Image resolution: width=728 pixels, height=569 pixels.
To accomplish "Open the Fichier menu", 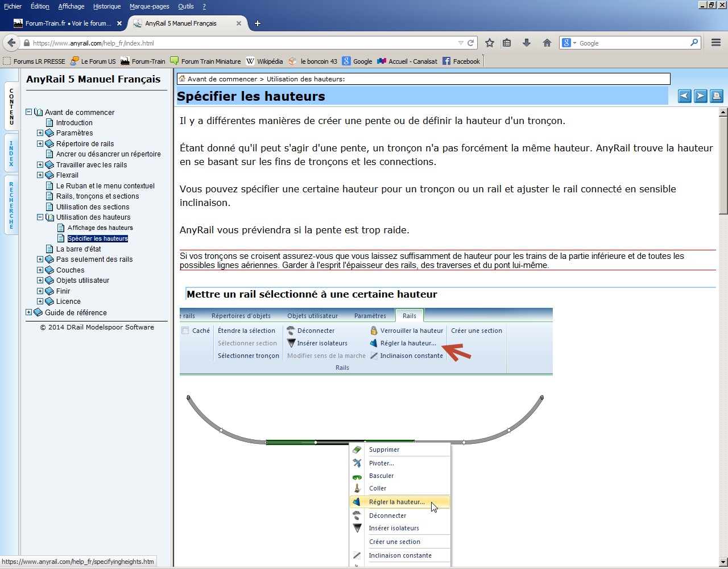I will pos(13,6).
